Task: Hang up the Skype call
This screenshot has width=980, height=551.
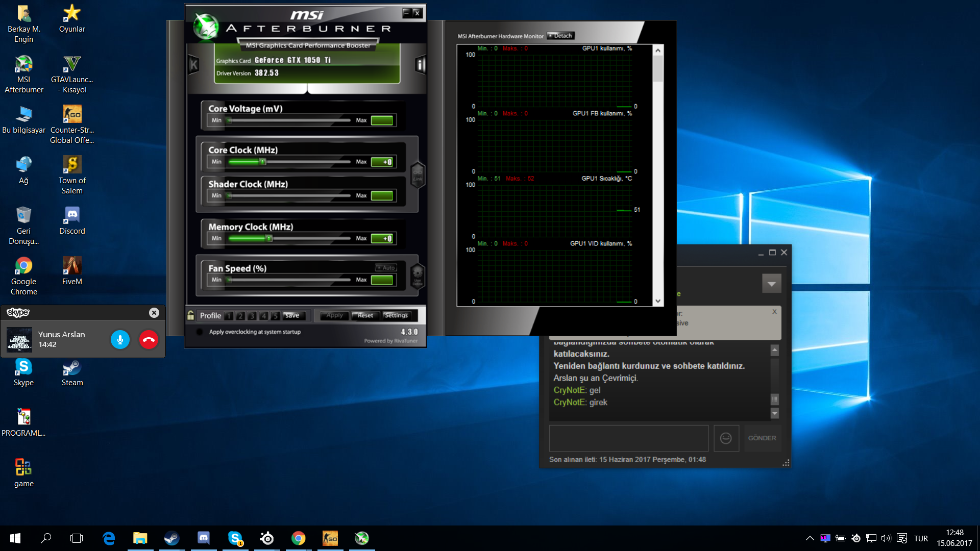Action: pos(149,340)
